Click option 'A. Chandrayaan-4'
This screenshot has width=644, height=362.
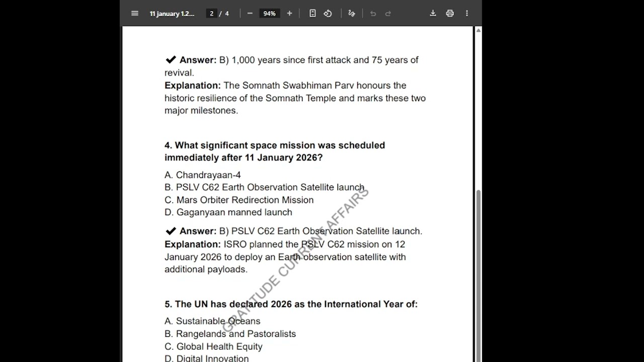203,175
